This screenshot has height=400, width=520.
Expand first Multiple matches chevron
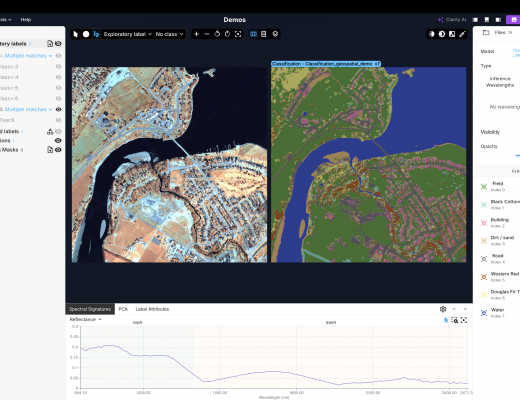tap(50, 56)
